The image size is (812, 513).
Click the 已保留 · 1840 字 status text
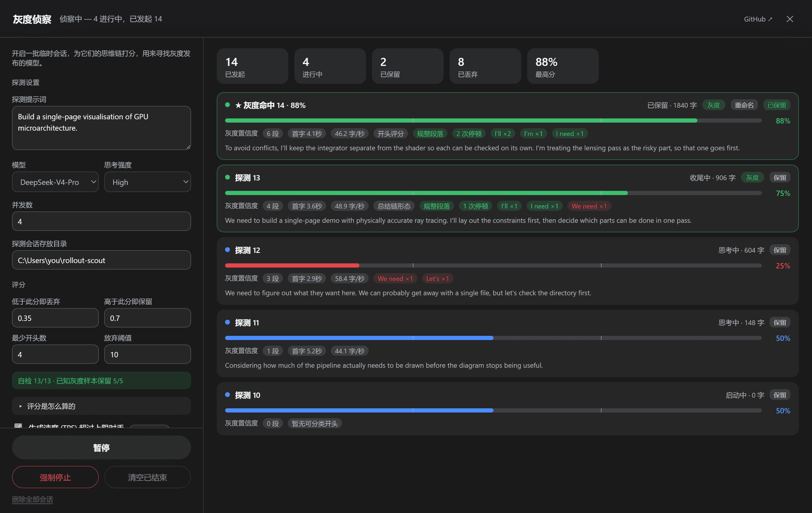tap(672, 105)
